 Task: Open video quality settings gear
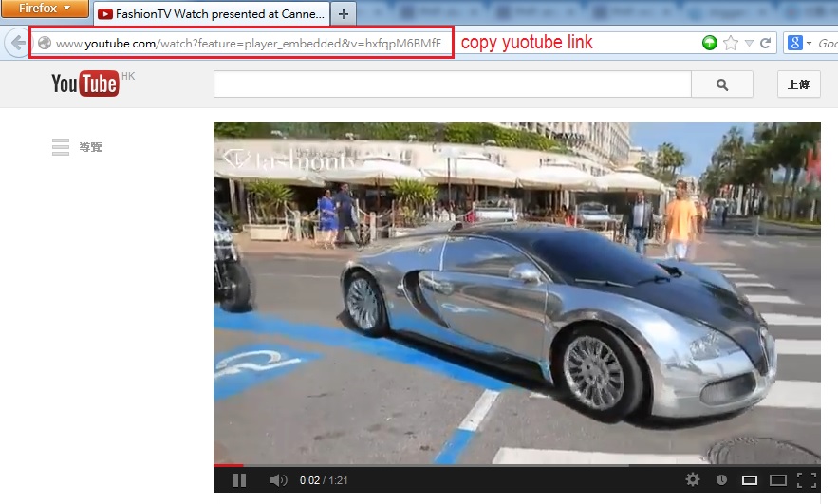693,480
